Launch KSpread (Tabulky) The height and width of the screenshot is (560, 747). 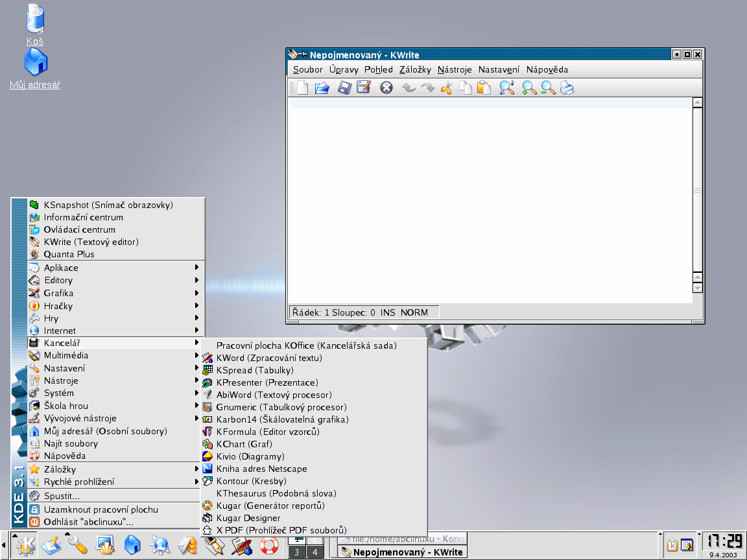tap(313, 370)
